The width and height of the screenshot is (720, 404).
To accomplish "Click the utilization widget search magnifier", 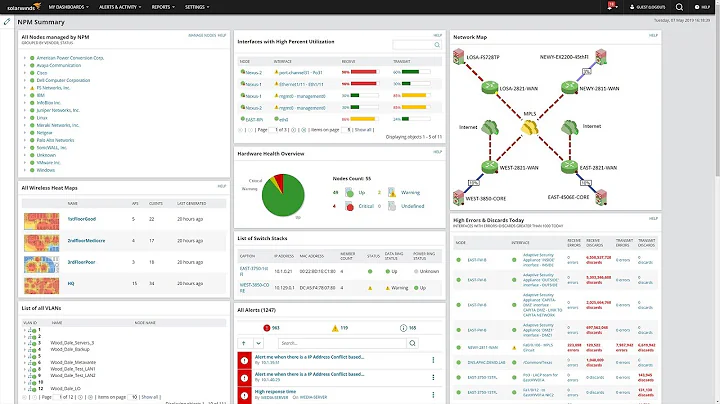I will (437, 45).
